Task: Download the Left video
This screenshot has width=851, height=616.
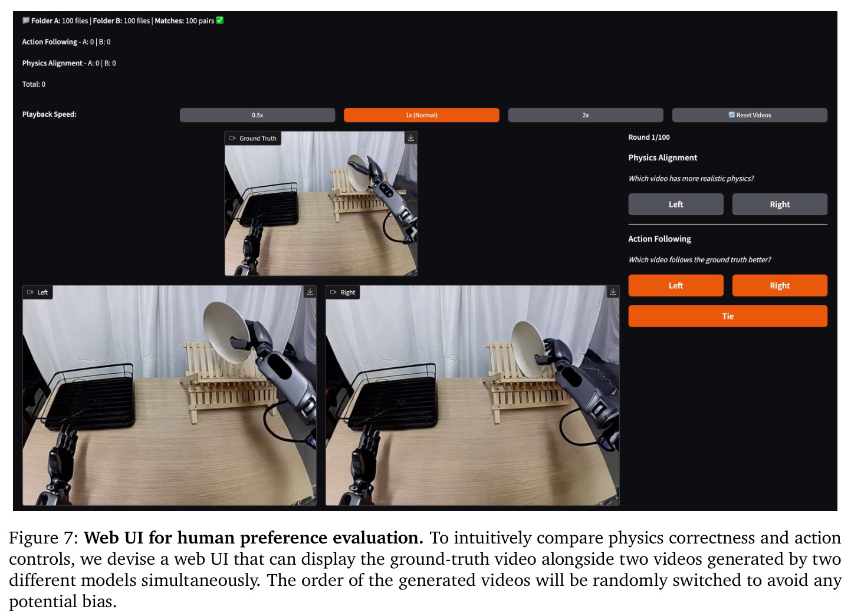Action: click(x=310, y=292)
